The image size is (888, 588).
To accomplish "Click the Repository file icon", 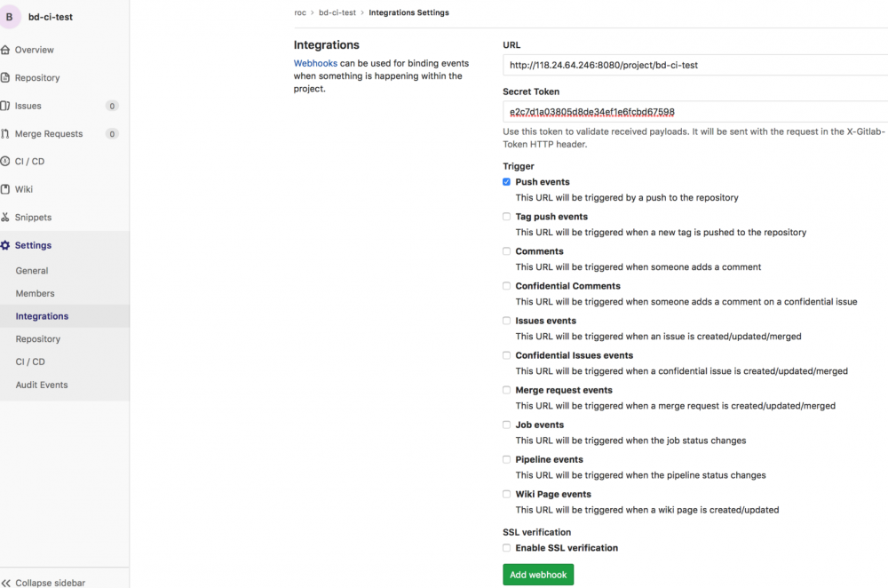I will click(x=5, y=78).
